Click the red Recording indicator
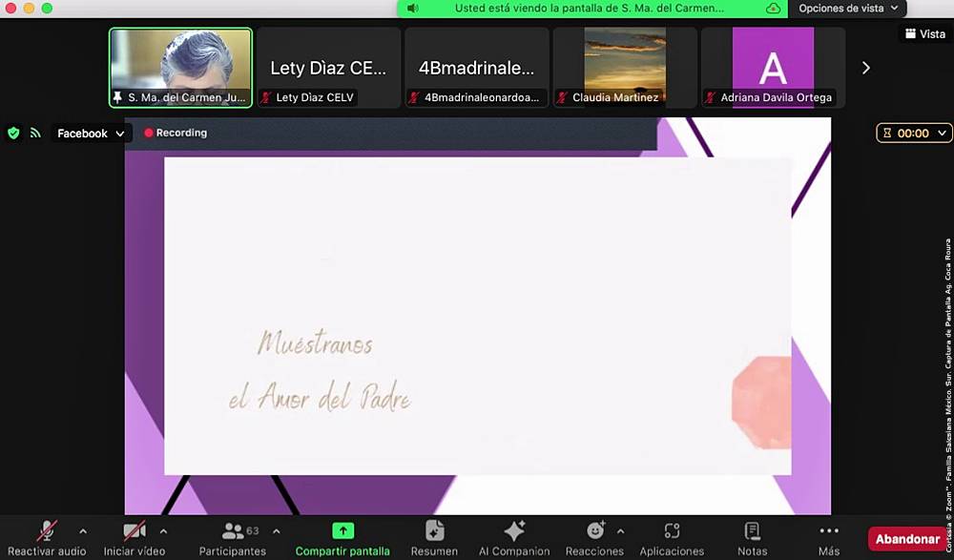Image resolution: width=954 pixels, height=560 pixels. [x=176, y=133]
